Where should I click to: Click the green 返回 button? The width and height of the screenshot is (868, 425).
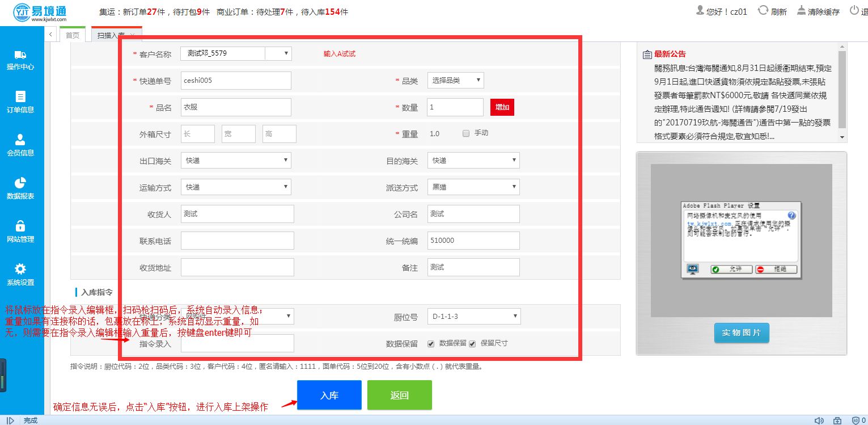400,395
